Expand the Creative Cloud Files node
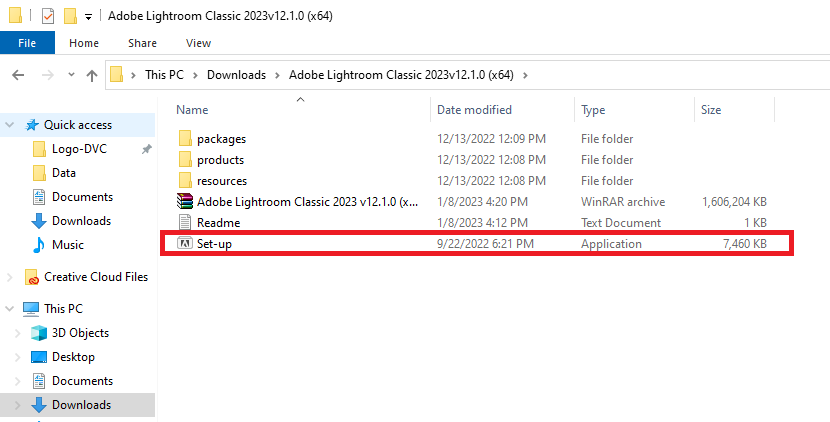The height and width of the screenshot is (422, 830). tap(10, 277)
